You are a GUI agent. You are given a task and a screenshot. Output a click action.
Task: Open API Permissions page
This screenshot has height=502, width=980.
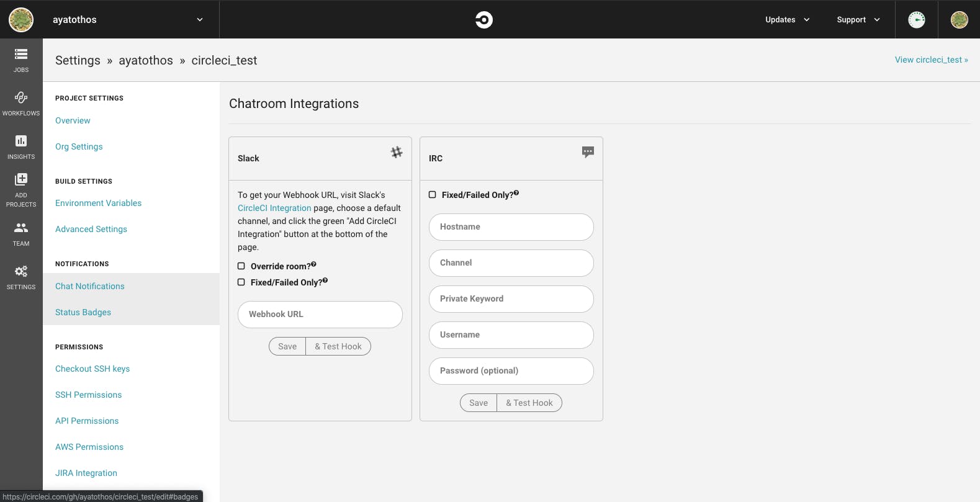[x=87, y=421]
